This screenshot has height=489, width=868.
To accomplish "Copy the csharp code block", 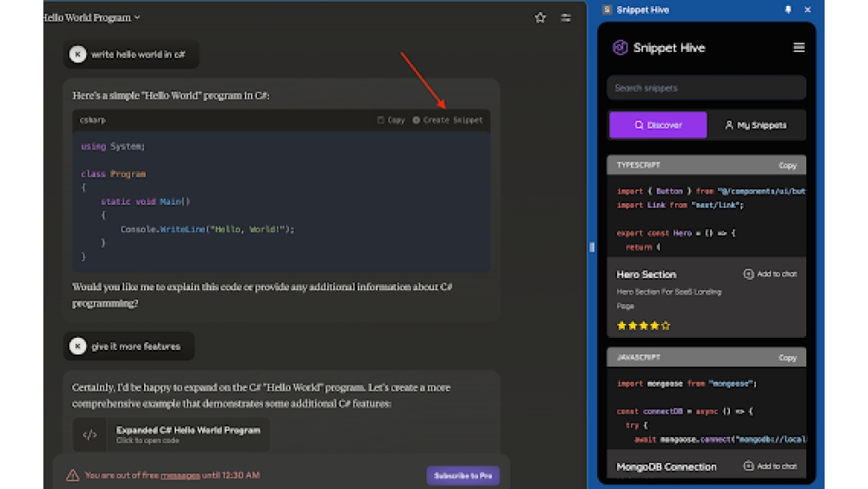I will (x=391, y=120).
